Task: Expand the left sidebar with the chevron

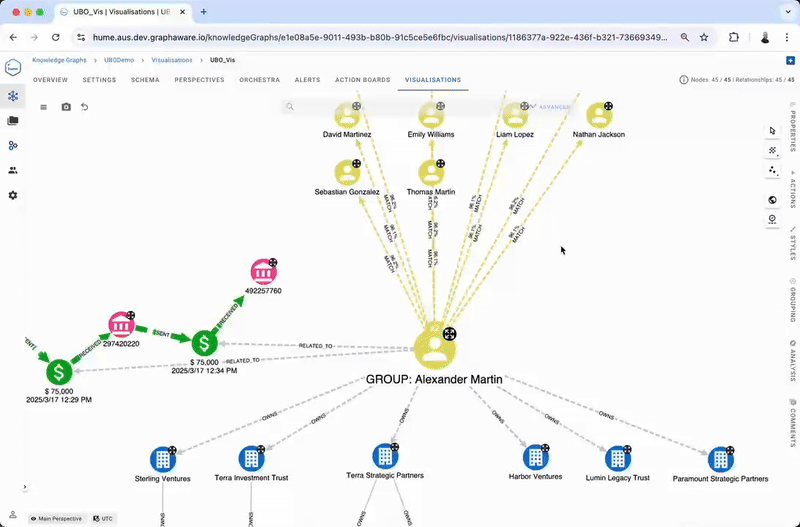Action: (24, 487)
